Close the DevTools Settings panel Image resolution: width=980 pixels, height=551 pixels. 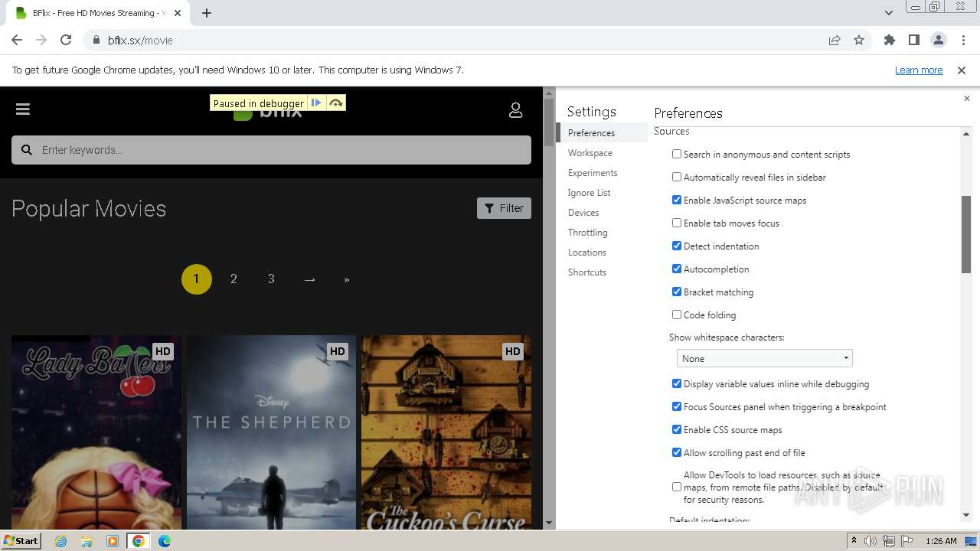[x=966, y=98]
